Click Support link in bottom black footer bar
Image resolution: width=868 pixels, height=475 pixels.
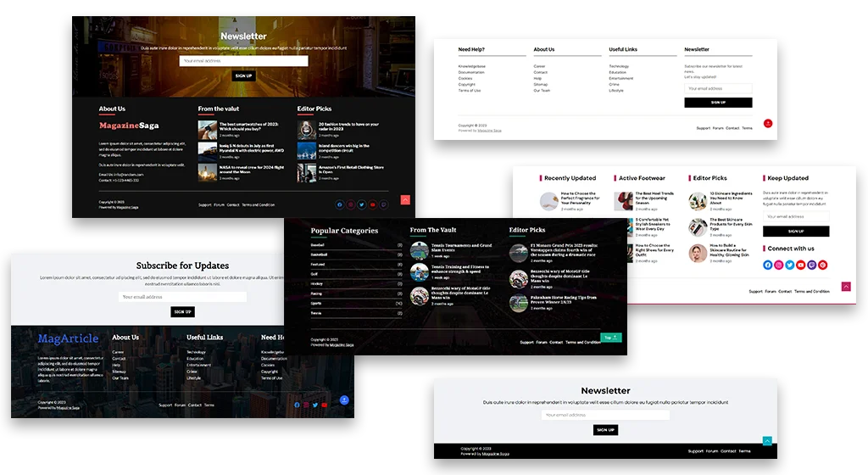tap(695, 451)
